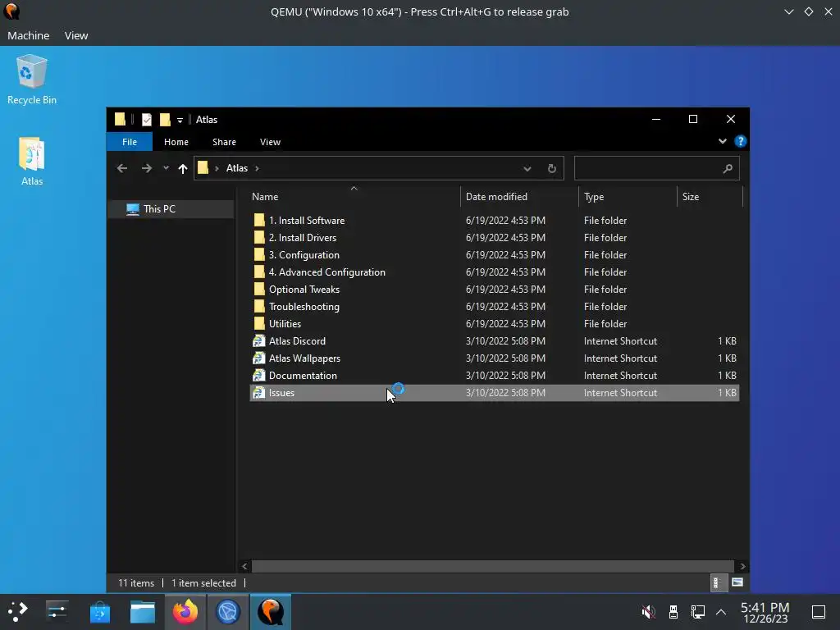Image resolution: width=840 pixels, height=630 pixels.
Task: Select the 1. Install Software folder icon
Action: tap(259, 220)
